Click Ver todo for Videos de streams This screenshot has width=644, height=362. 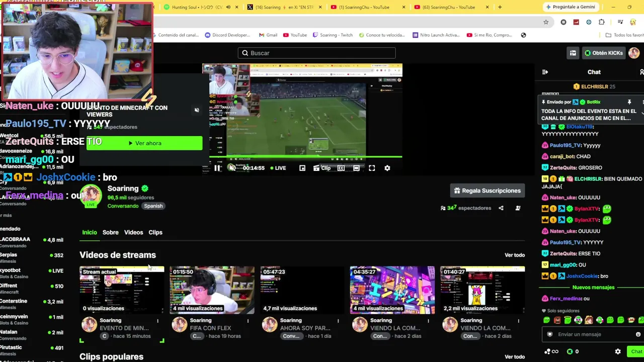point(515,255)
